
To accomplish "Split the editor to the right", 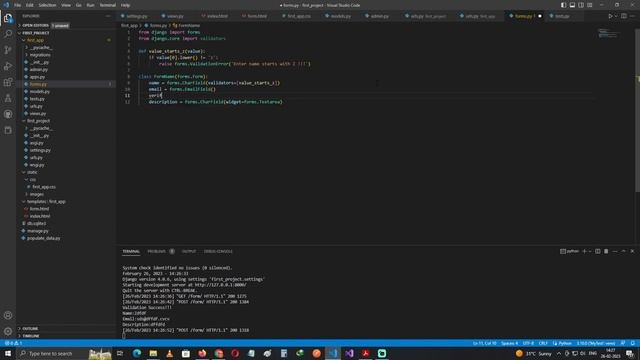I will (624, 16).
